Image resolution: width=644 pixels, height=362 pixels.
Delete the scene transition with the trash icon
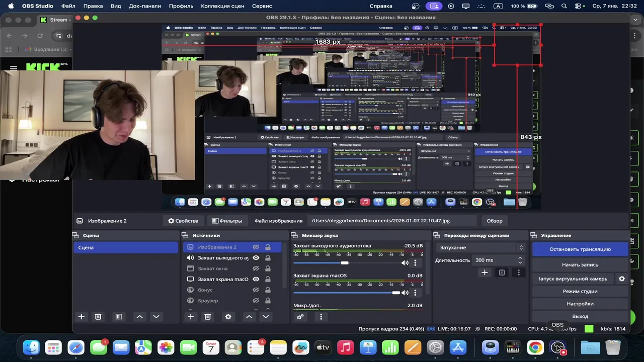(x=502, y=273)
